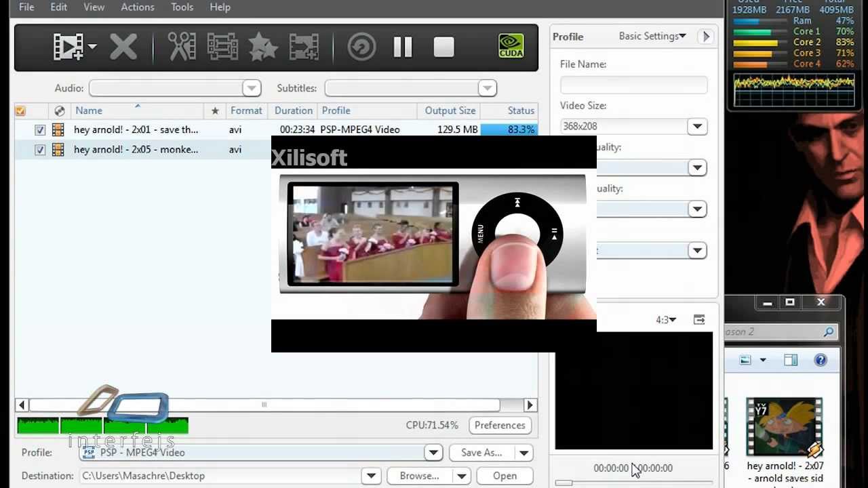Uncheck the save th... file checkbox
The height and width of the screenshot is (488, 868).
click(x=40, y=129)
